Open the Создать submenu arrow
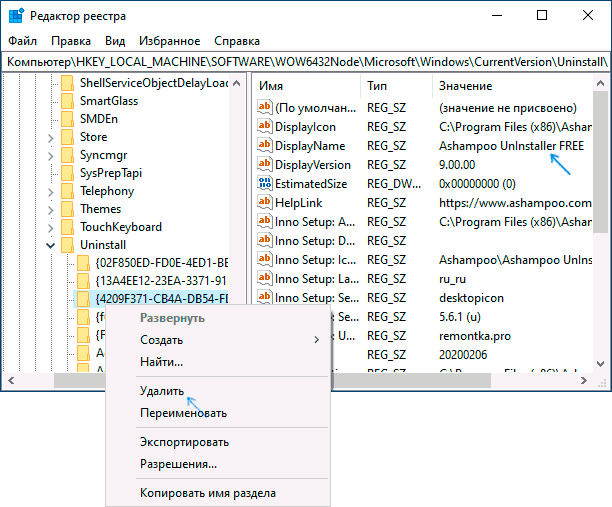The width and height of the screenshot is (612, 507). pyautogui.click(x=317, y=340)
